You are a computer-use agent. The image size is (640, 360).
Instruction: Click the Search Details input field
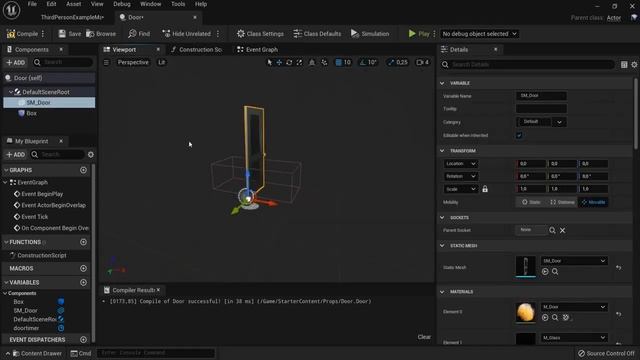tap(528, 64)
